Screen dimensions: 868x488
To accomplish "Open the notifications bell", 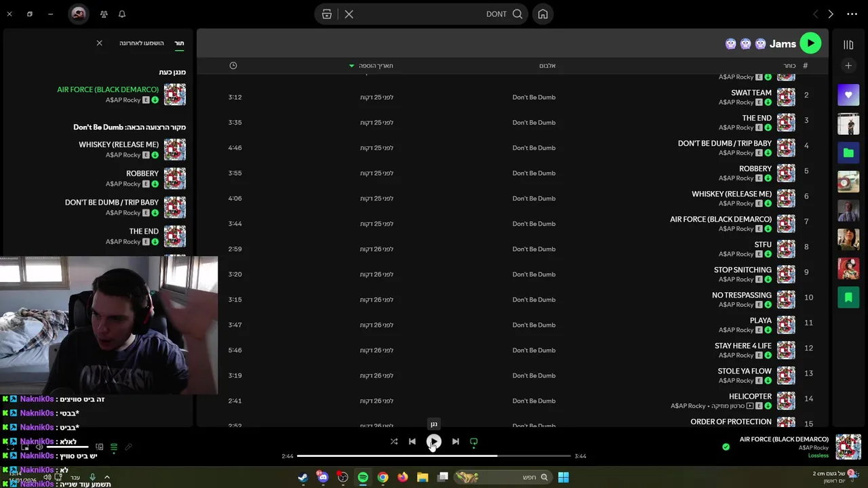I will tap(122, 14).
